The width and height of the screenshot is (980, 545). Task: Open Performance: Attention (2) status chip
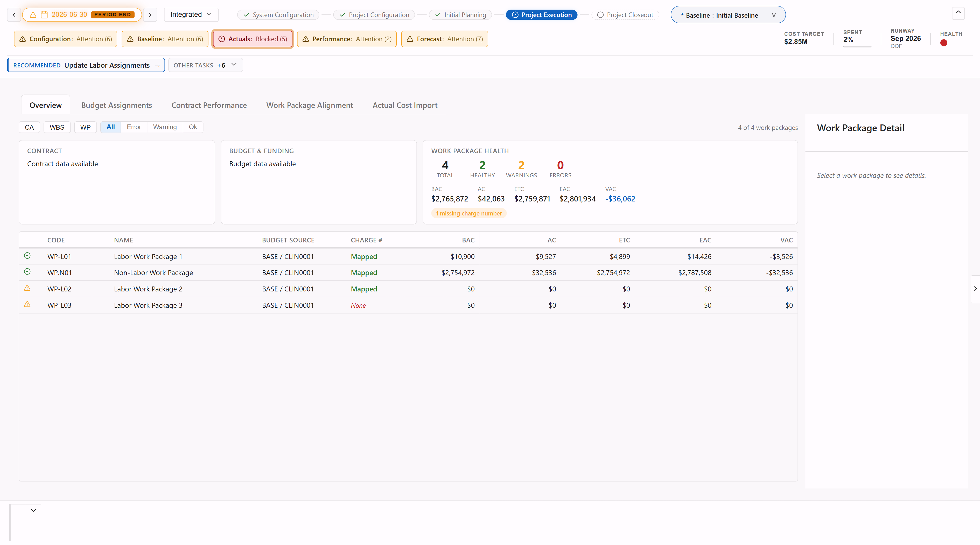(347, 39)
